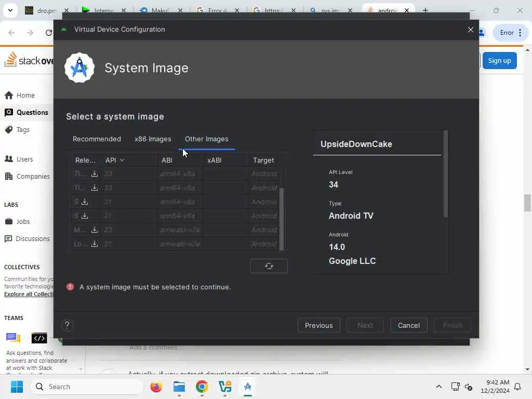The width and height of the screenshot is (532, 399).
Task: Sort the table by API column
Action: pyautogui.click(x=115, y=160)
